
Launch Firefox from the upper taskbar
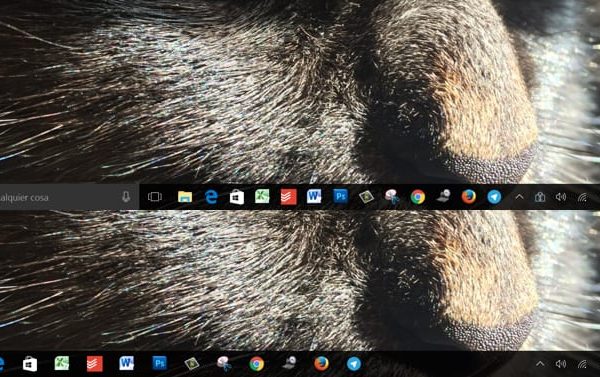[x=469, y=197]
